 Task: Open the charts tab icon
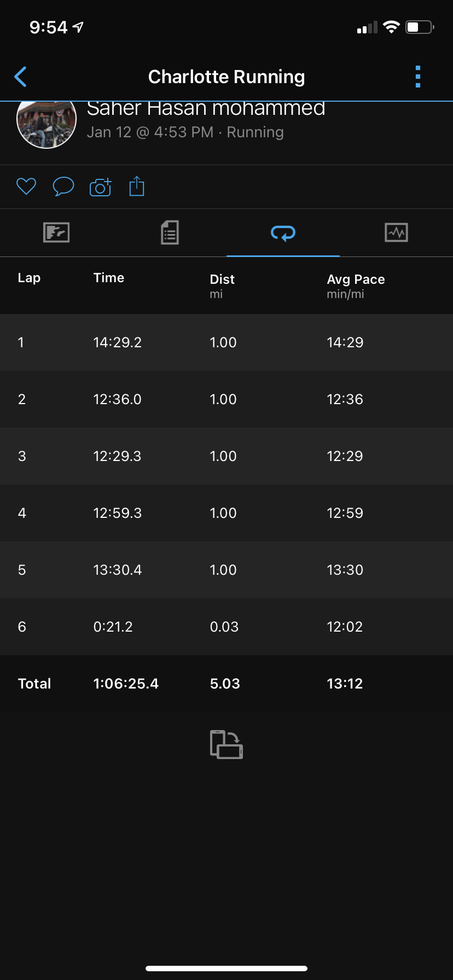396,232
